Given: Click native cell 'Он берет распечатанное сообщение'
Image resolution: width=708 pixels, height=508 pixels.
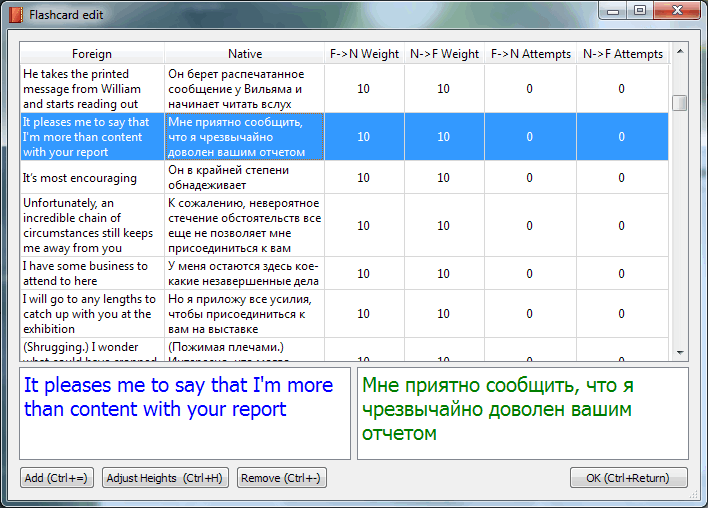Looking at the screenshot, I should pos(244,89).
